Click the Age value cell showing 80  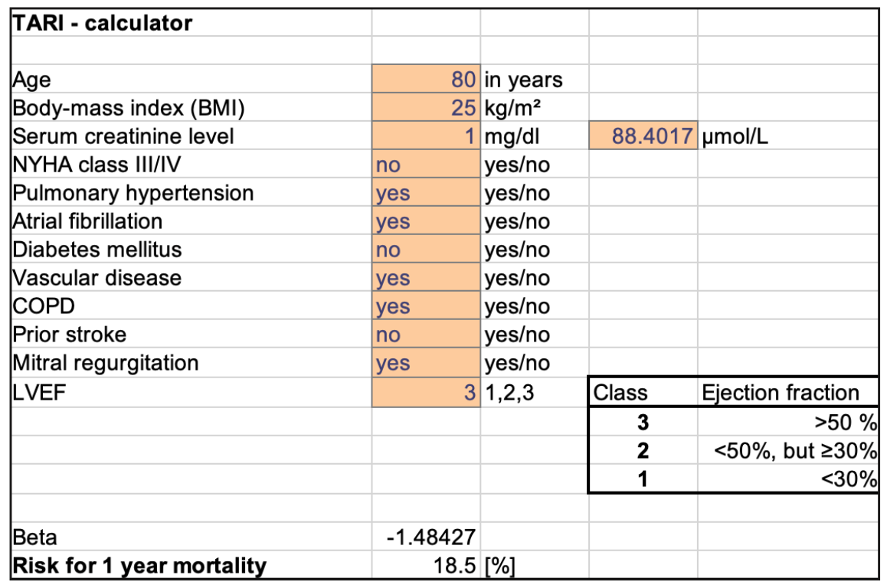(426, 80)
